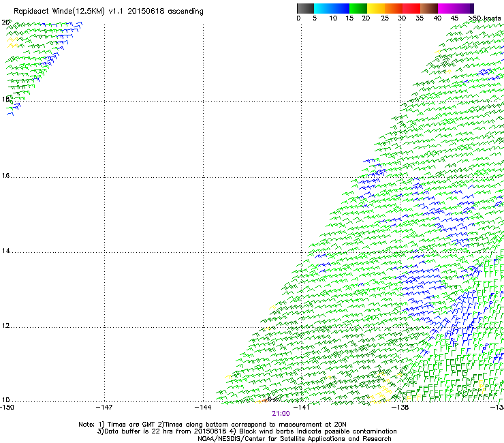Click the 'Times are GMT' note line
The image size is (504, 443).
point(212,425)
